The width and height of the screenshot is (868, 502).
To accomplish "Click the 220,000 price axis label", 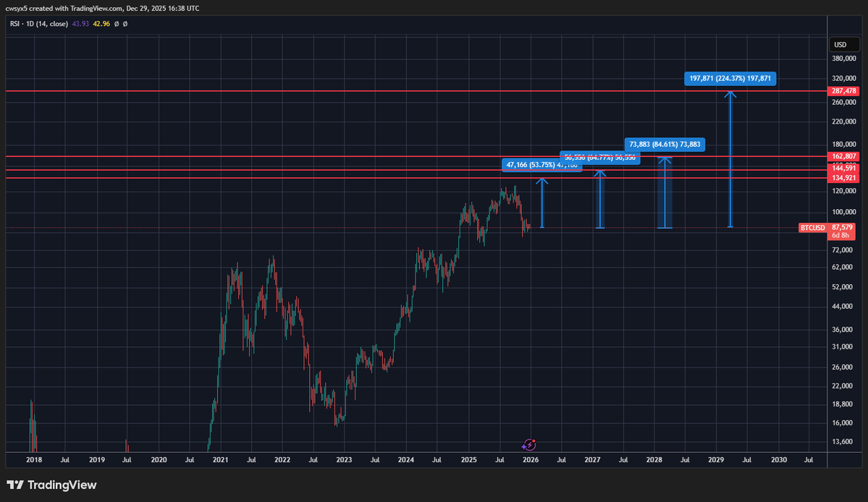I will (843, 122).
